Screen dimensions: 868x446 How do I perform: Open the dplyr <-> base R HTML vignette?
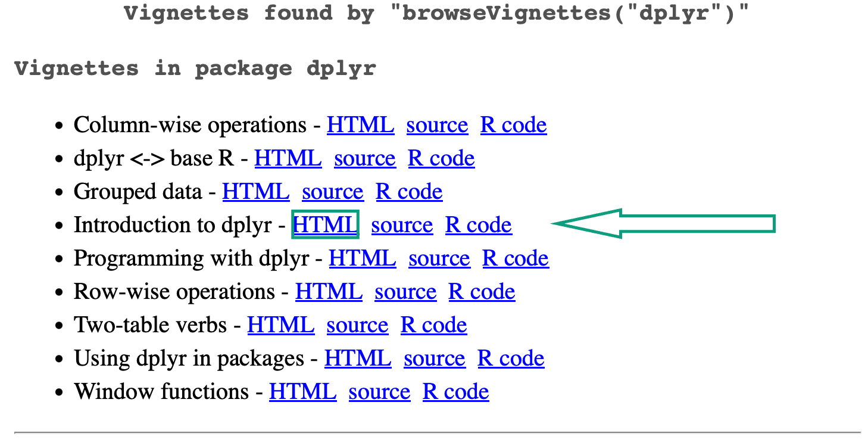[x=288, y=158]
